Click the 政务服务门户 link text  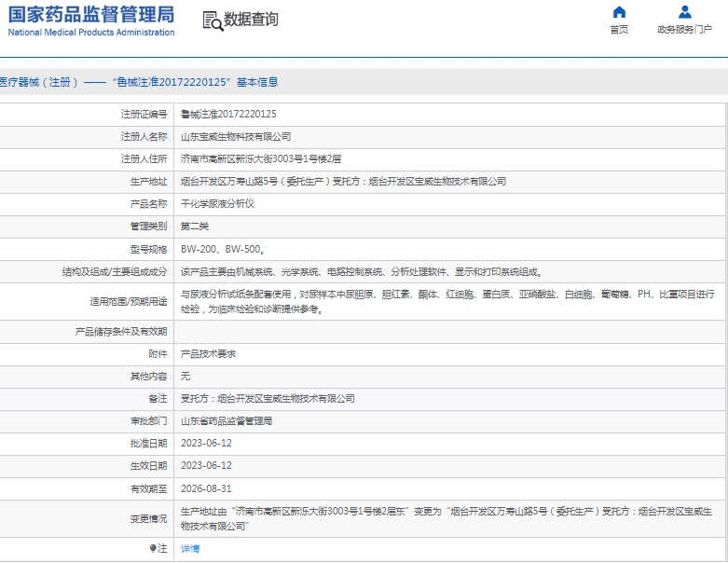click(x=685, y=30)
